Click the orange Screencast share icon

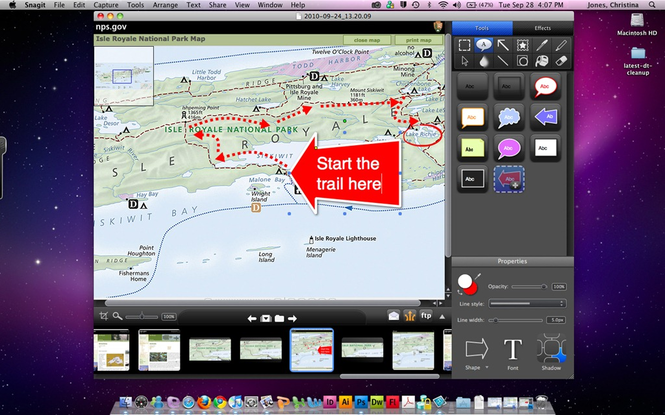410,316
